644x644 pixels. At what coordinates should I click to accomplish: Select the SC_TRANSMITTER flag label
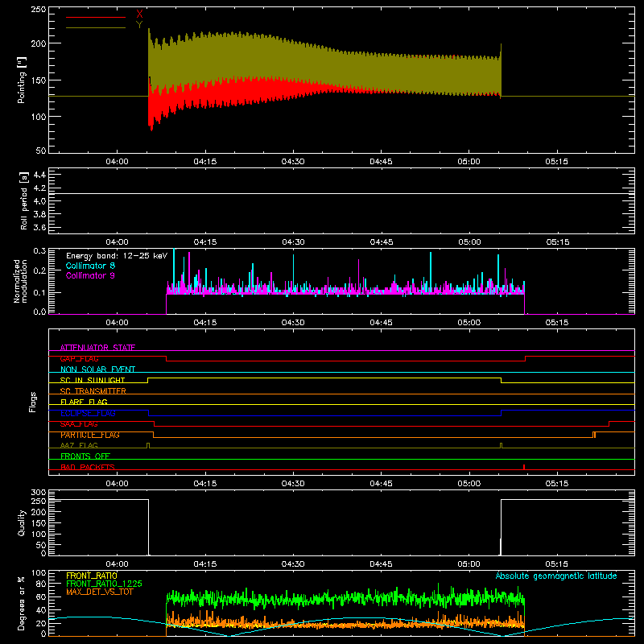(93, 391)
